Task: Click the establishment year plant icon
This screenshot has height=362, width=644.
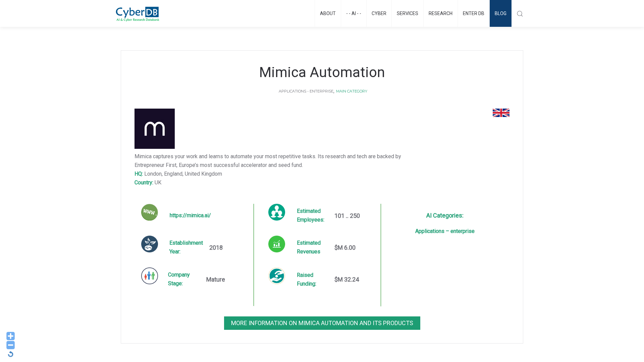Action: pos(150,244)
